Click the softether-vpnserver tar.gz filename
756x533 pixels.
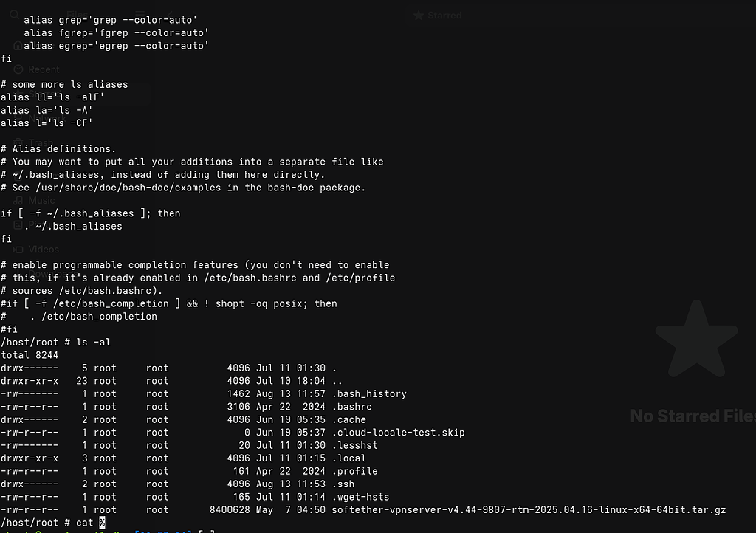[529, 510]
